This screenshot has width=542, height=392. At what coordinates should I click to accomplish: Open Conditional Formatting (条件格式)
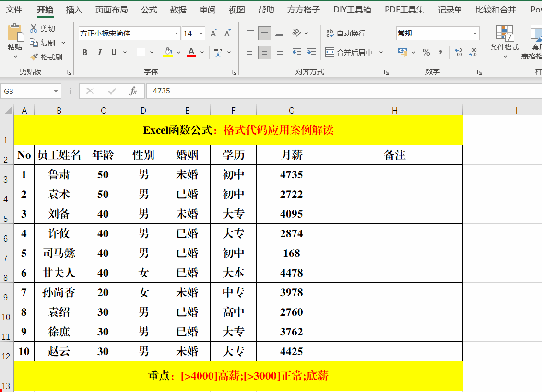tap(504, 41)
